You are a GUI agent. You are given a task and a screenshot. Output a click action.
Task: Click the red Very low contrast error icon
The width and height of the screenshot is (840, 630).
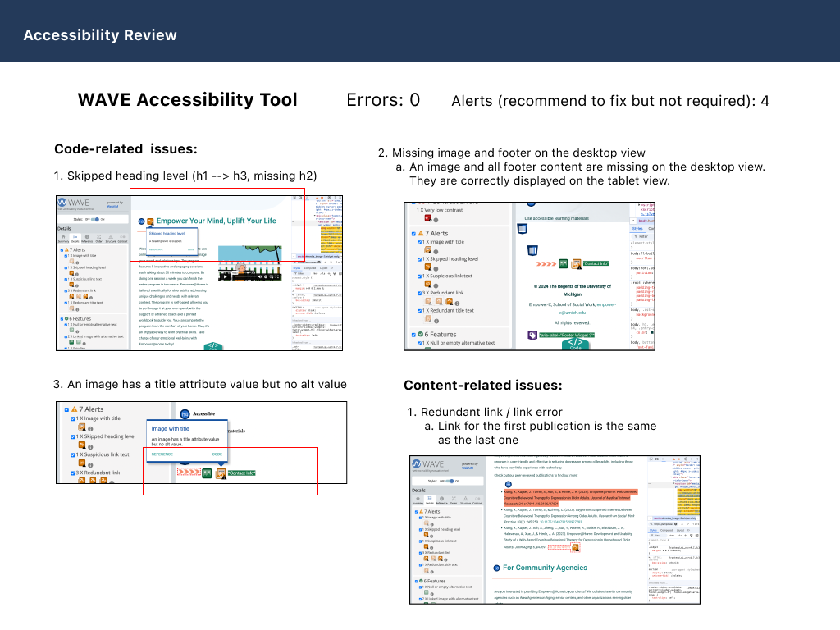pos(427,219)
